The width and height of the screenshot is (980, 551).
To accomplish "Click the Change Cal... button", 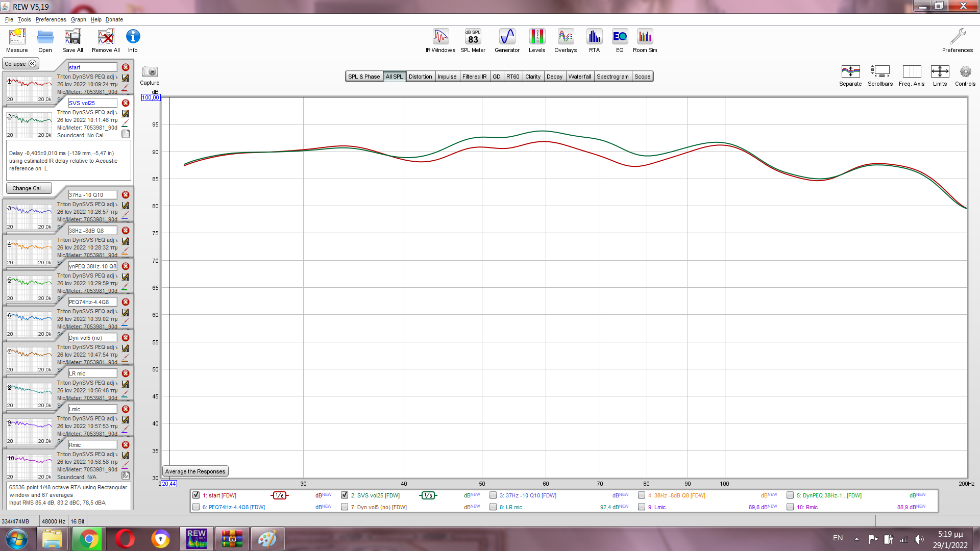I will click(29, 188).
